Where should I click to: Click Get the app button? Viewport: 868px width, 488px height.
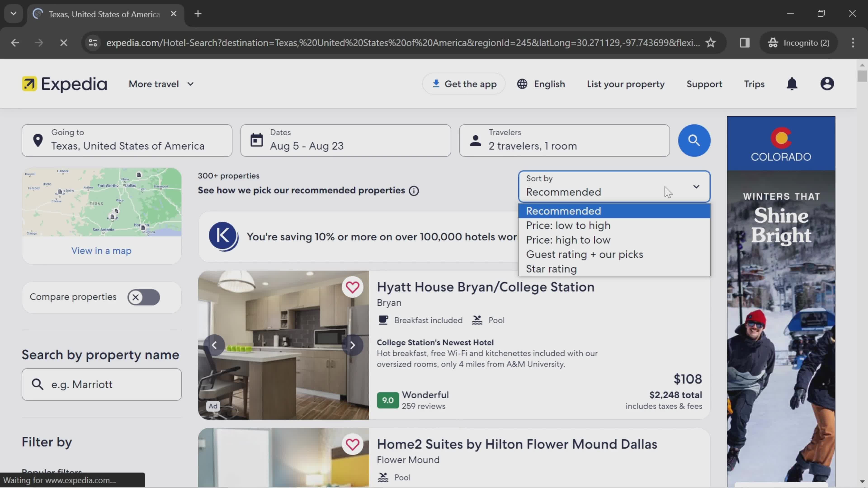click(x=464, y=84)
